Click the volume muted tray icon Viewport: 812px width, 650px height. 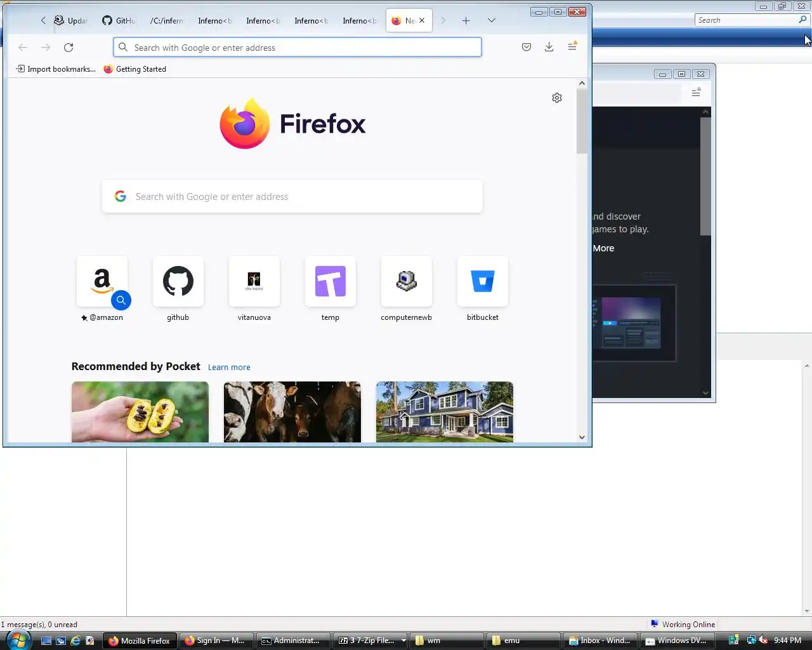[763, 640]
